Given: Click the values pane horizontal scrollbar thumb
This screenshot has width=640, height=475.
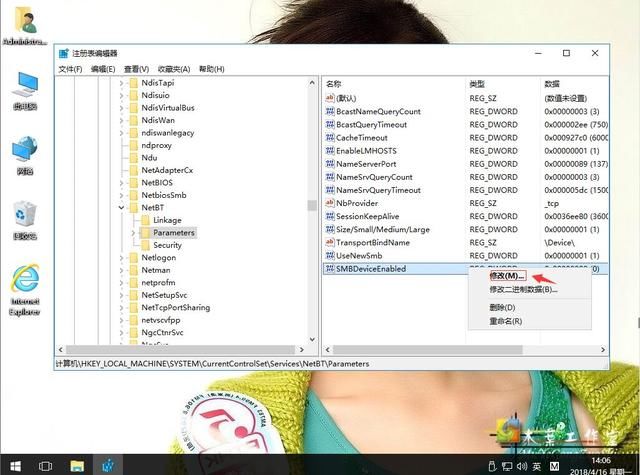Looking at the screenshot, I should tap(427, 350).
